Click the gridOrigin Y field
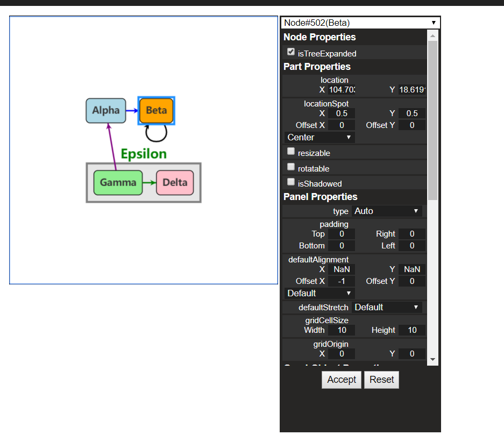504x435 pixels. pos(411,354)
